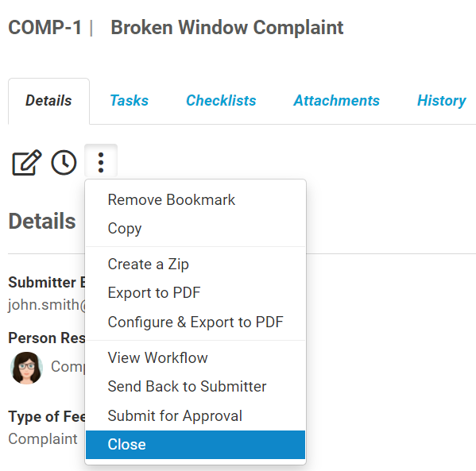476x471 pixels.
Task: Click the edit pencil icon
Action: (x=27, y=162)
